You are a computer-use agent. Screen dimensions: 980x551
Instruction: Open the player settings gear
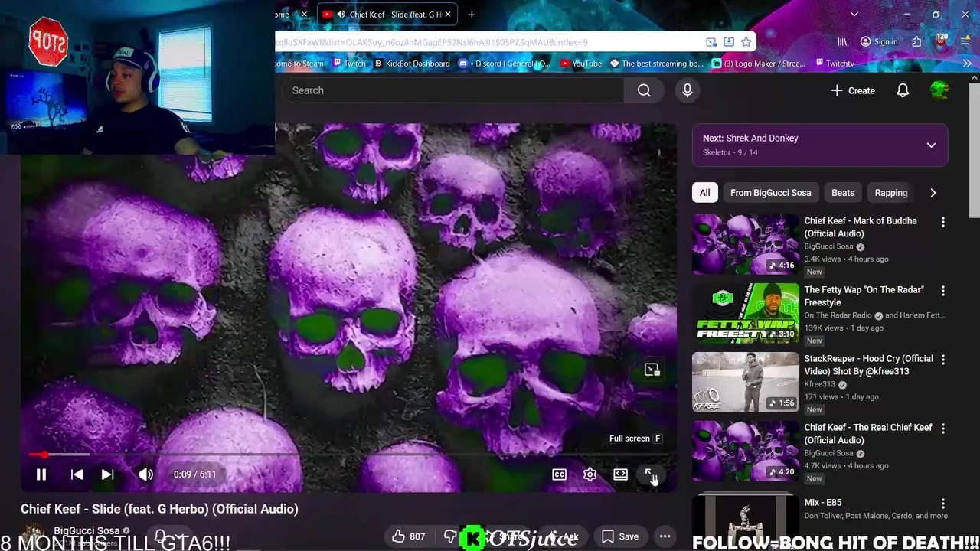click(x=590, y=474)
